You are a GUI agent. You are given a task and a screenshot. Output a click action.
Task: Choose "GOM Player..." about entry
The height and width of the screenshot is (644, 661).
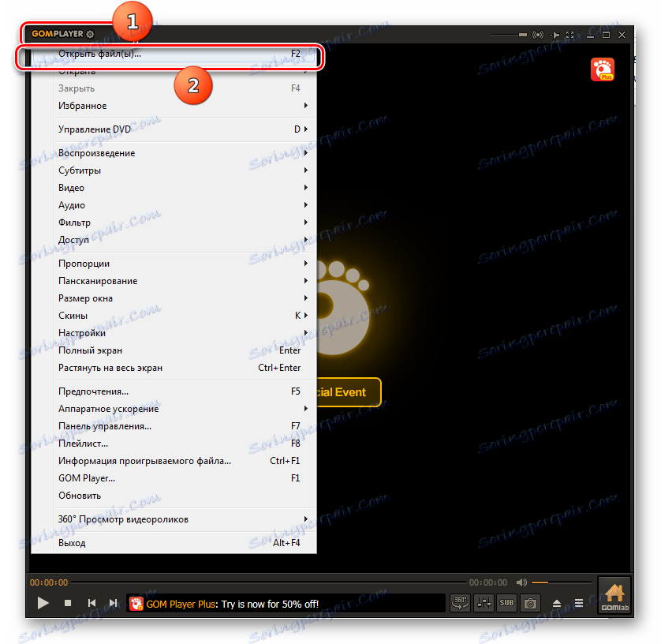tap(174, 477)
